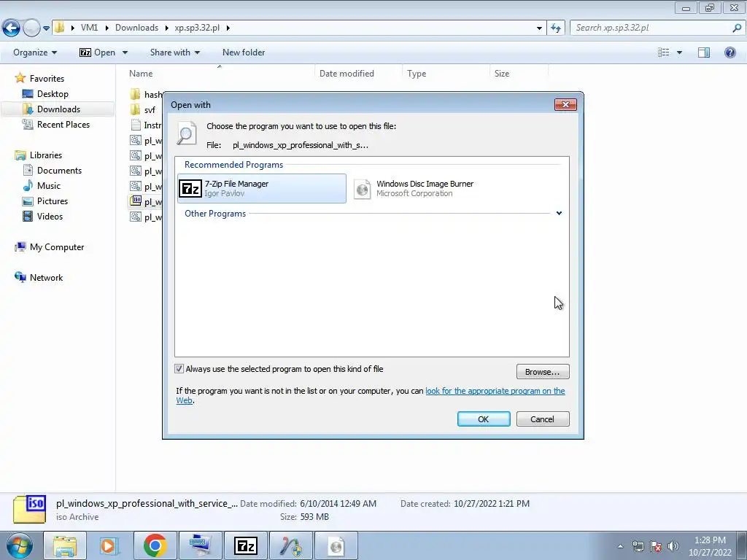Click the Explorer forward arrow button
This screenshot has height=560, width=747.
click(31, 28)
